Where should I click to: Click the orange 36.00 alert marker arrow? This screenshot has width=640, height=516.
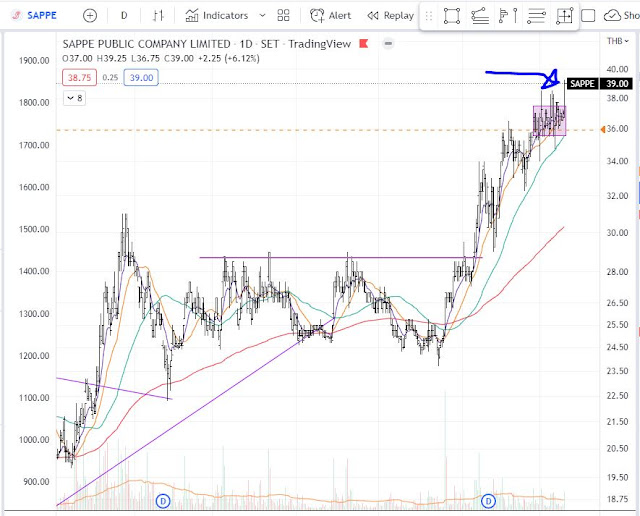click(x=603, y=129)
